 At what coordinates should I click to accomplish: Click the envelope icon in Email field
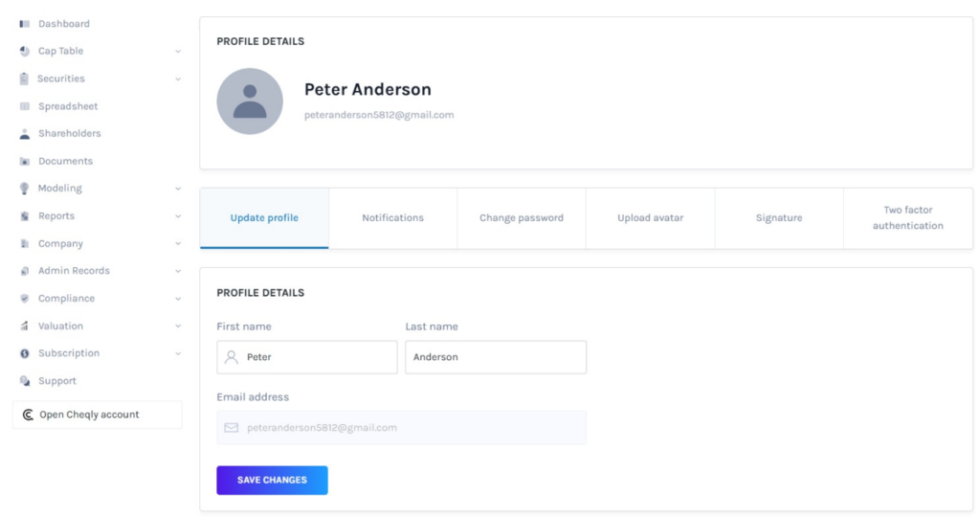click(x=232, y=428)
